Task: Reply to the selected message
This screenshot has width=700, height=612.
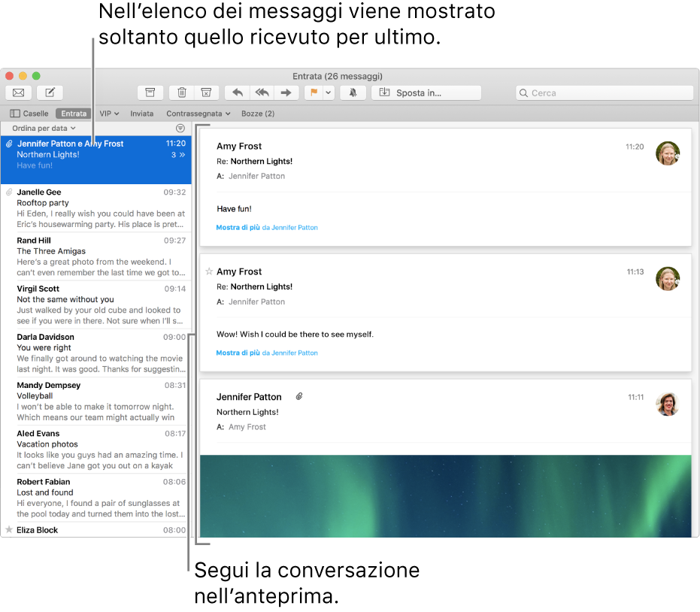Action: click(x=237, y=92)
